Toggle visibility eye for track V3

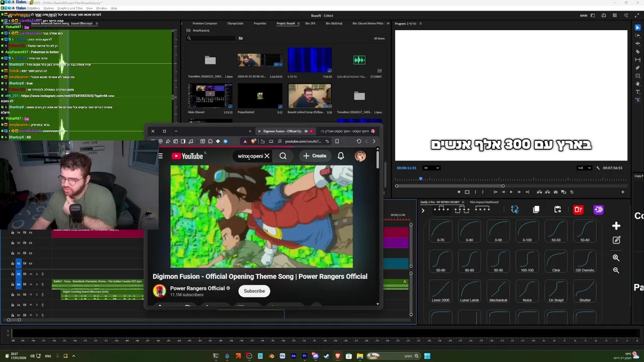pyautogui.click(x=31, y=243)
